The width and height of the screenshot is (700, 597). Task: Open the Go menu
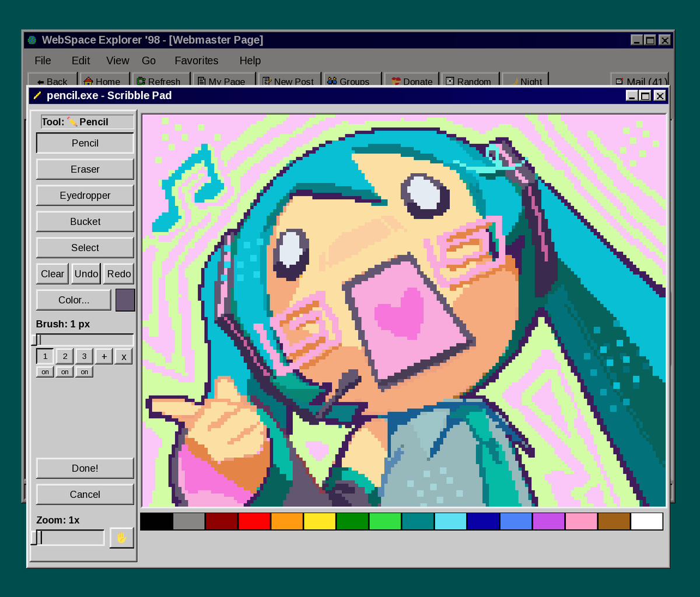(x=149, y=61)
